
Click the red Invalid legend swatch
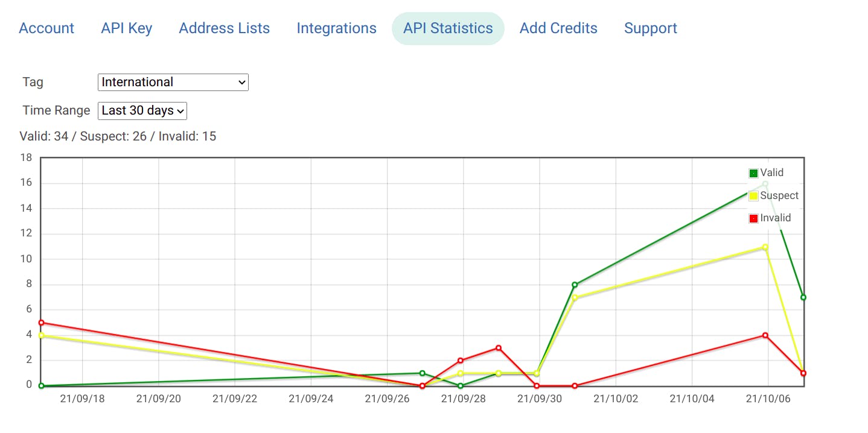point(753,218)
